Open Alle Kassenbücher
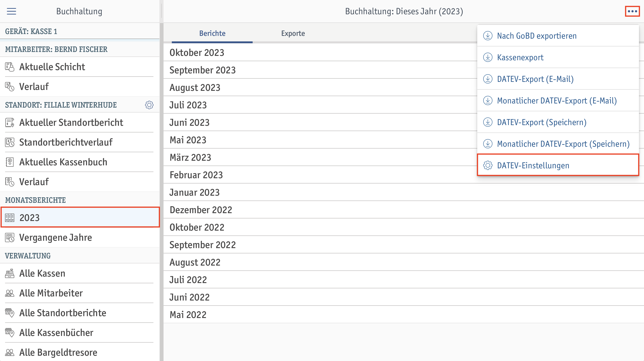The image size is (644, 361). coord(80,333)
